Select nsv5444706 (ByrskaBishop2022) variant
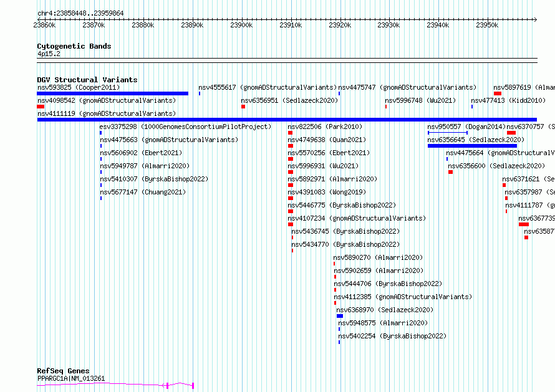 coord(388,284)
